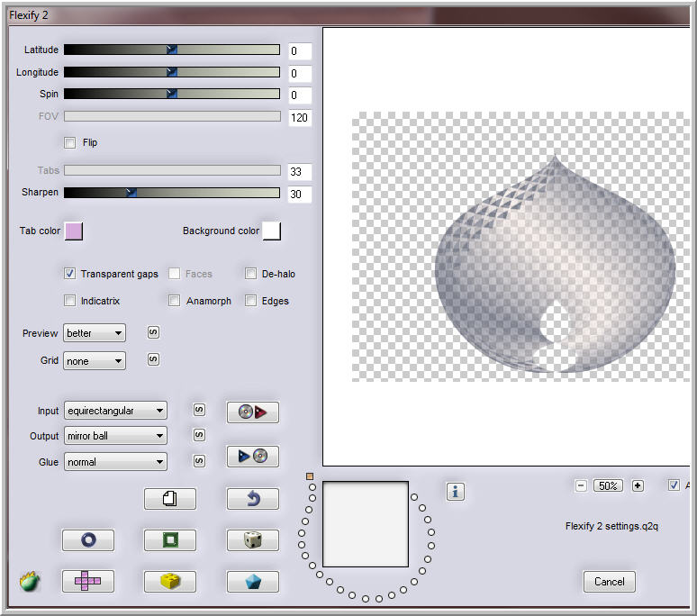697x616 pixels.
Task: Click the copy page icon button
Action: point(170,499)
